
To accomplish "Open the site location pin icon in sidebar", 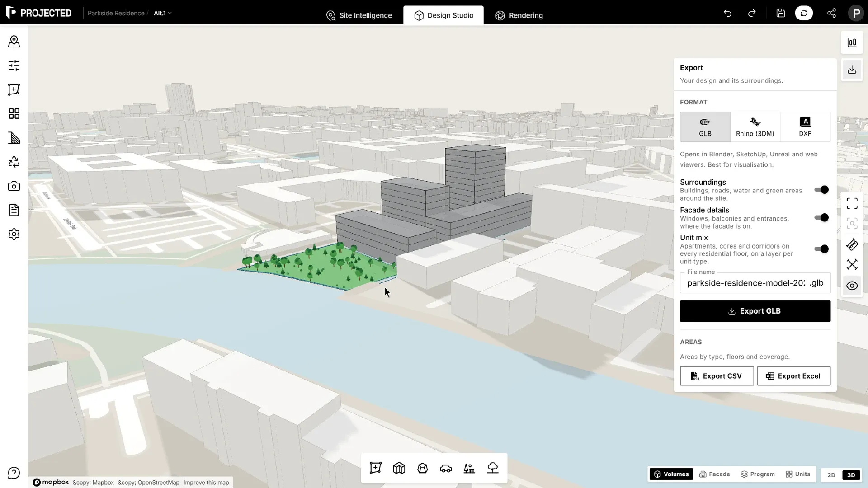I will [14, 42].
